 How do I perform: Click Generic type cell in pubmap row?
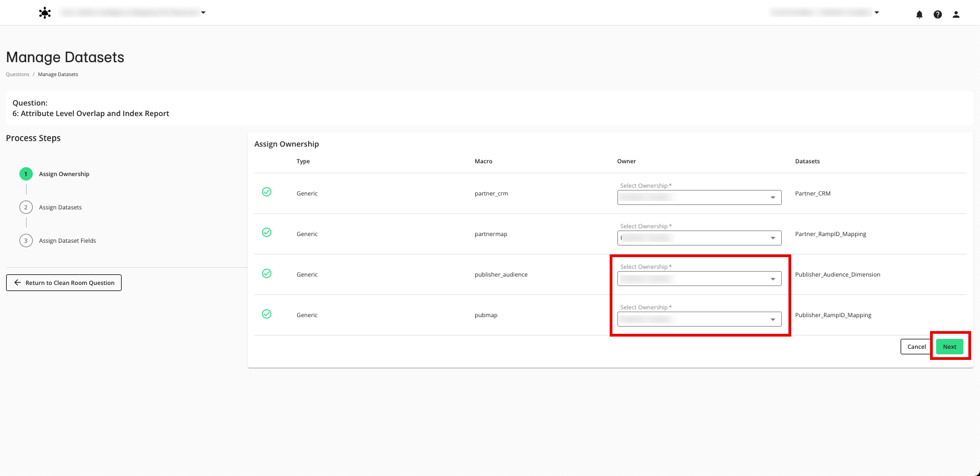[307, 315]
